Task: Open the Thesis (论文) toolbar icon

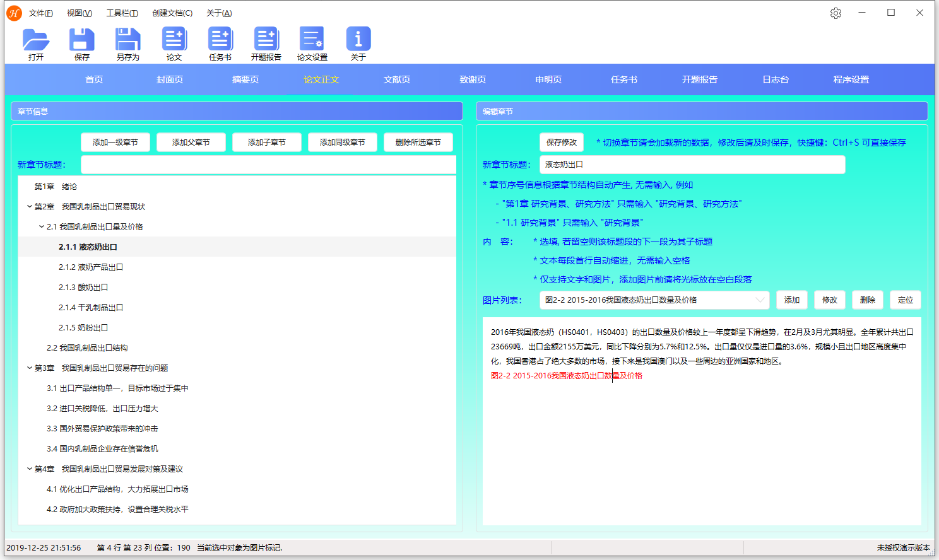Action: coord(174,39)
